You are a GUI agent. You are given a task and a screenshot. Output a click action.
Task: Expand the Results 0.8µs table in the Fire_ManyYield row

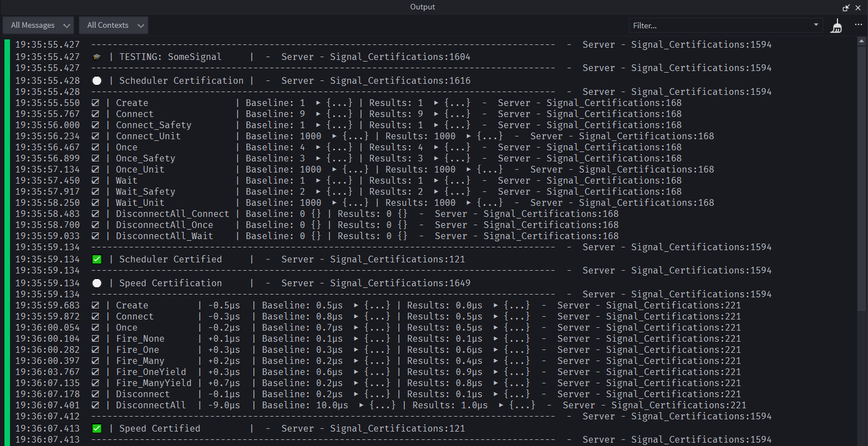coord(496,383)
